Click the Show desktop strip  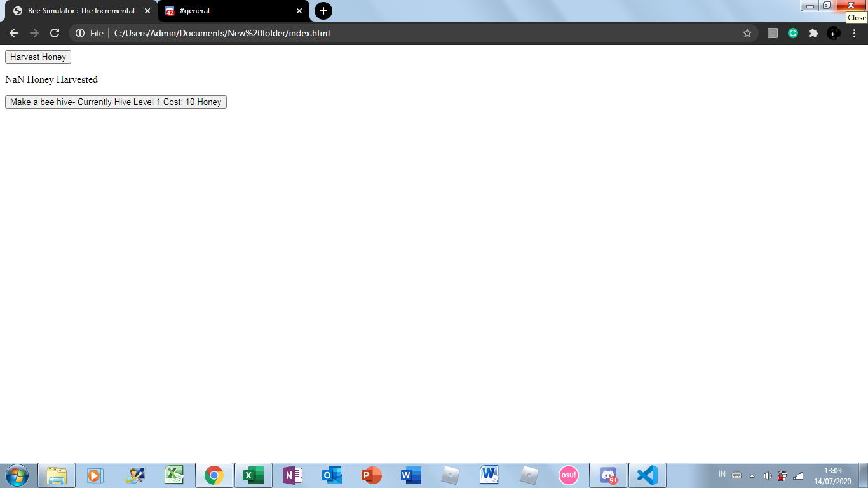[x=864, y=475]
